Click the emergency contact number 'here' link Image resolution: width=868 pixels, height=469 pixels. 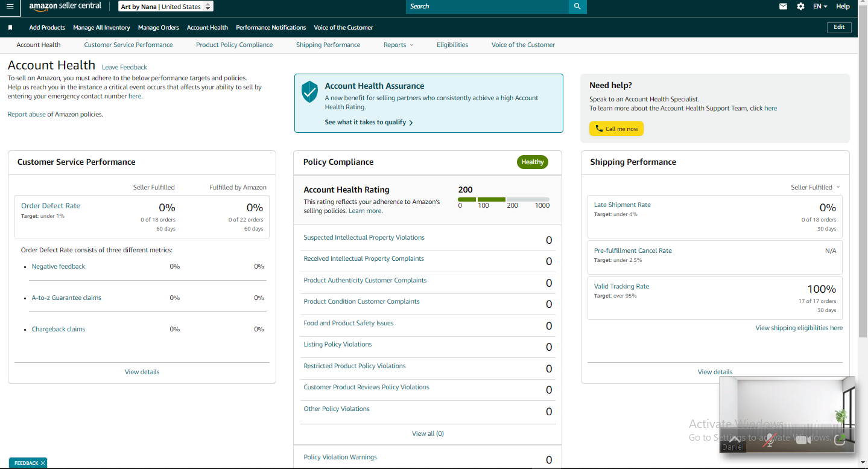pos(135,97)
